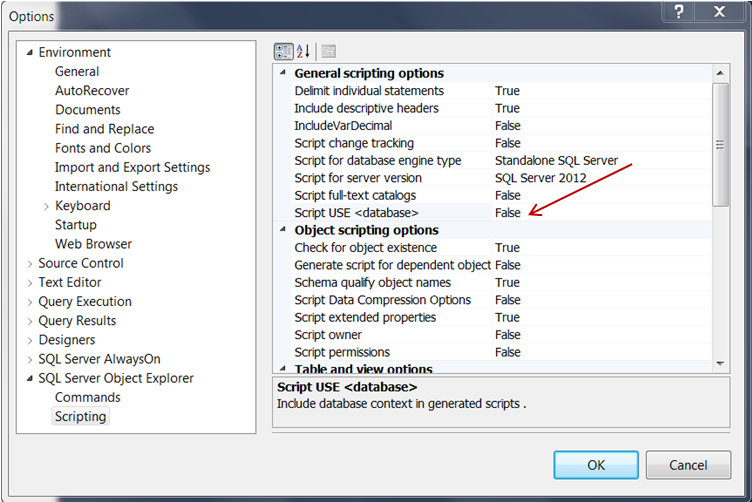Select Fonts and Colors in tree
The width and height of the screenshot is (752, 502).
pyautogui.click(x=103, y=148)
